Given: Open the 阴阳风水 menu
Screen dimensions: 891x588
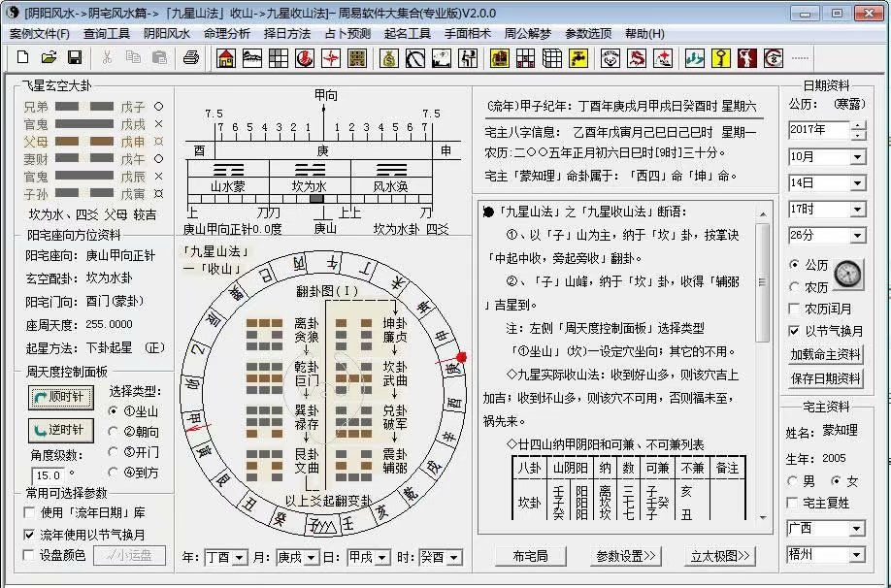Looking at the screenshot, I should coord(167,33).
